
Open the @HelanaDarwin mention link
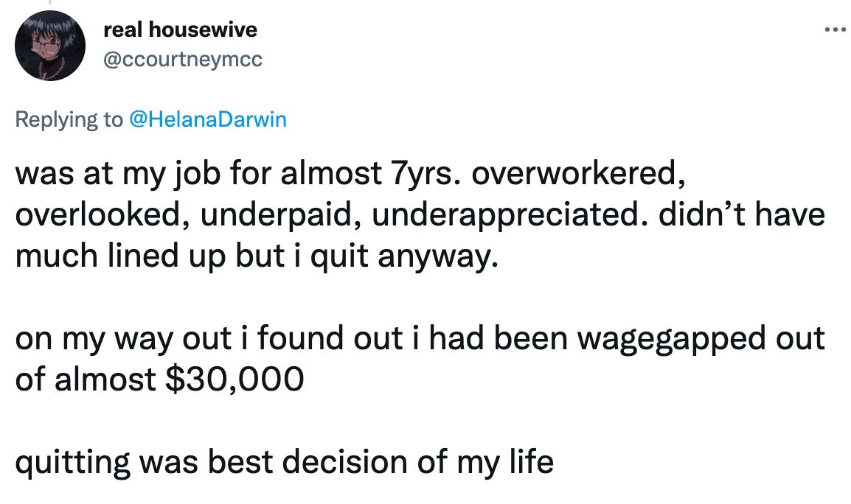point(207,120)
